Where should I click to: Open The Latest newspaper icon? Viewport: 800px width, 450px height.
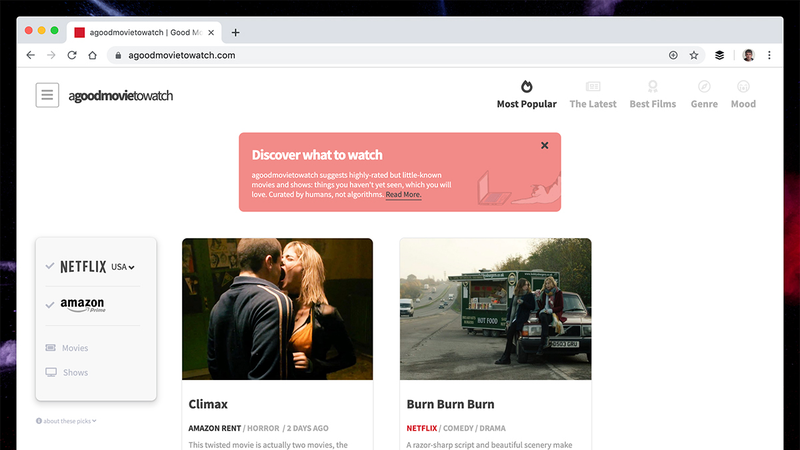click(593, 86)
